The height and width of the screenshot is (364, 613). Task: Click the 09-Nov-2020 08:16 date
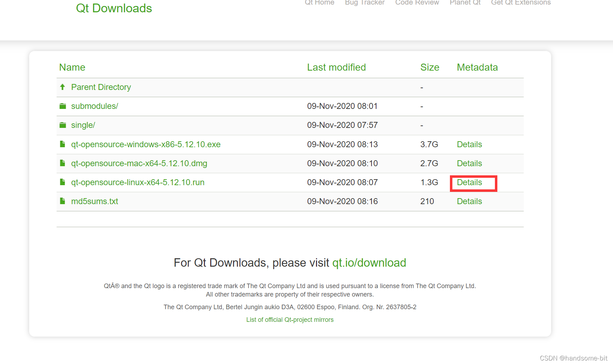click(342, 201)
